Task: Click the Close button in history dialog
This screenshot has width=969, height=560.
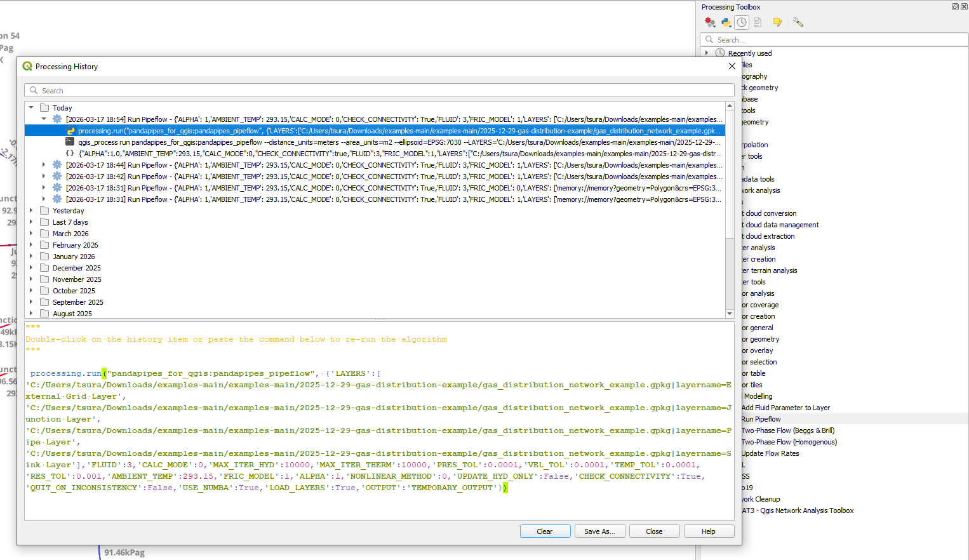Action: pos(654,531)
